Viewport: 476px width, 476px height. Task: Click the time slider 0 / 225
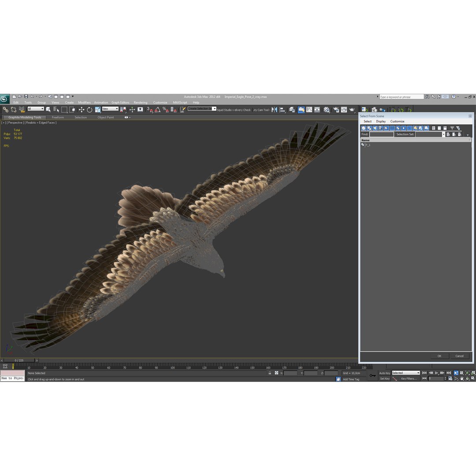[x=19, y=361]
